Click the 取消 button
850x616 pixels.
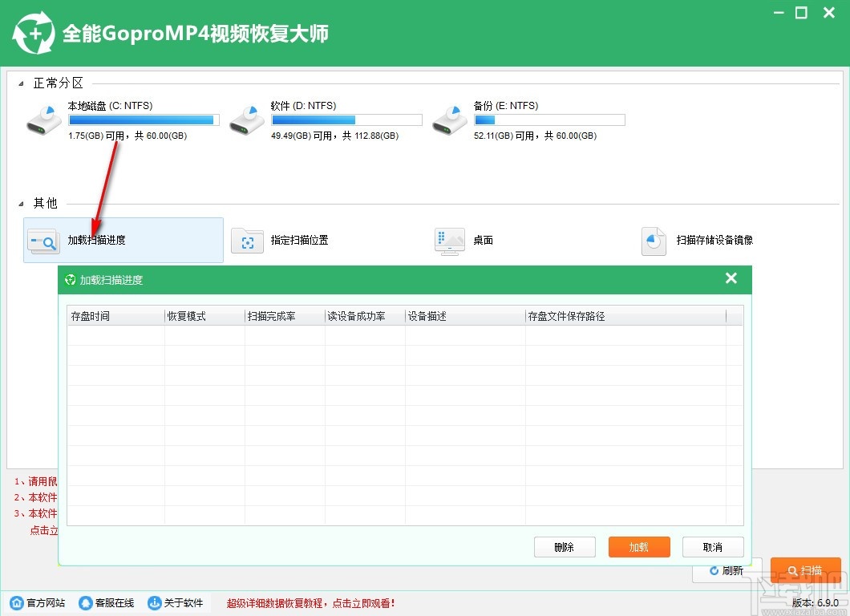[x=713, y=547]
